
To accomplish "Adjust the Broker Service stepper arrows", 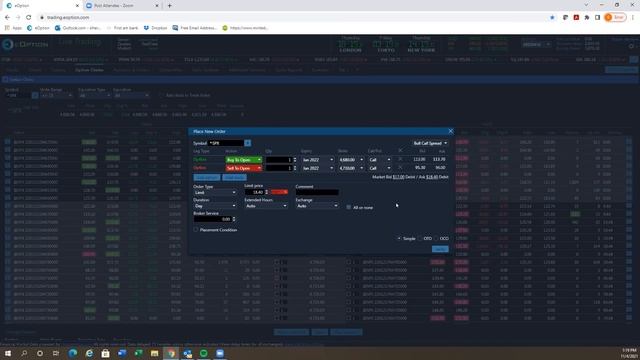I will point(234,219).
